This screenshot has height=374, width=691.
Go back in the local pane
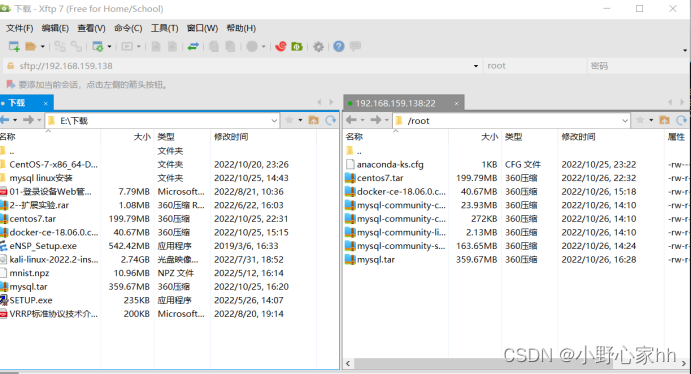tap(5, 120)
